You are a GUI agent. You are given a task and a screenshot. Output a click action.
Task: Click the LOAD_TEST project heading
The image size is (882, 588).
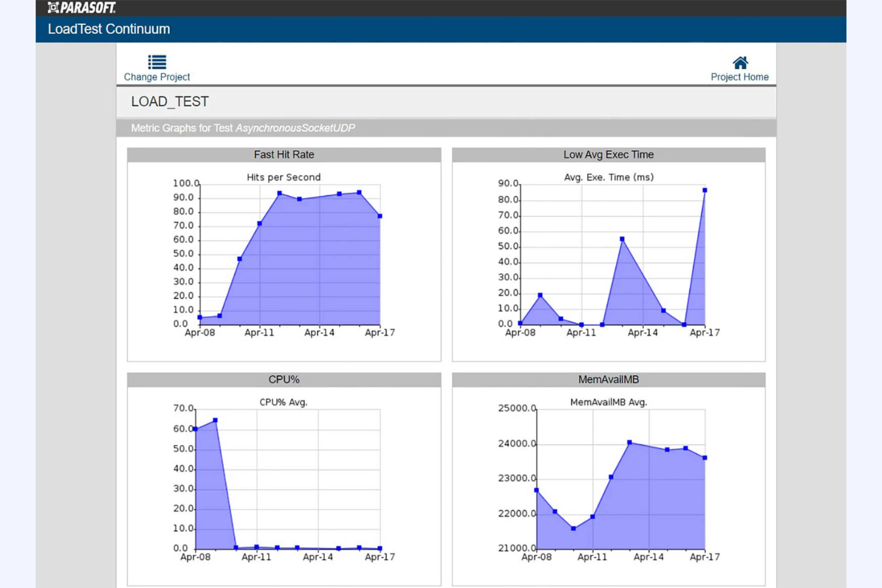[x=169, y=101]
